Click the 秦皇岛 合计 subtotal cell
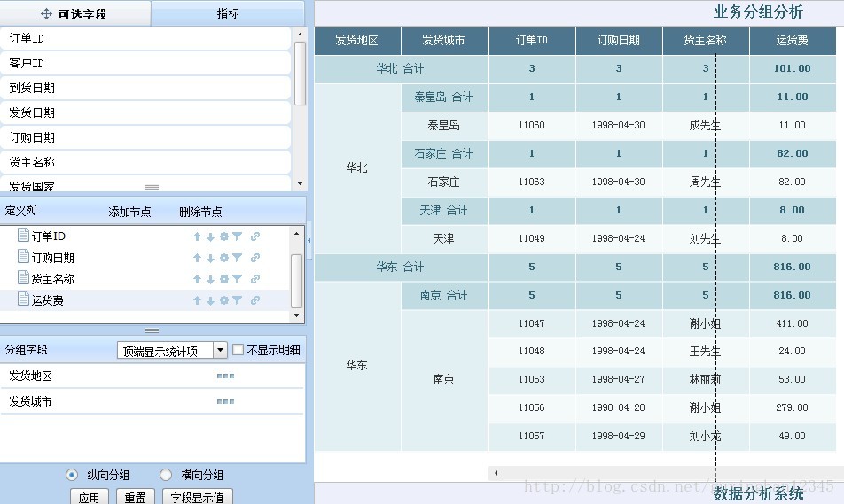Viewport: 844px width, 504px height. pos(444,97)
